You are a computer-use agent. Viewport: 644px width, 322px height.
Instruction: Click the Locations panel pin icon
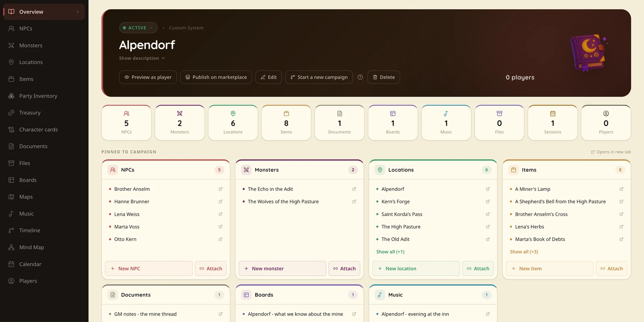click(x=380, y=170)
